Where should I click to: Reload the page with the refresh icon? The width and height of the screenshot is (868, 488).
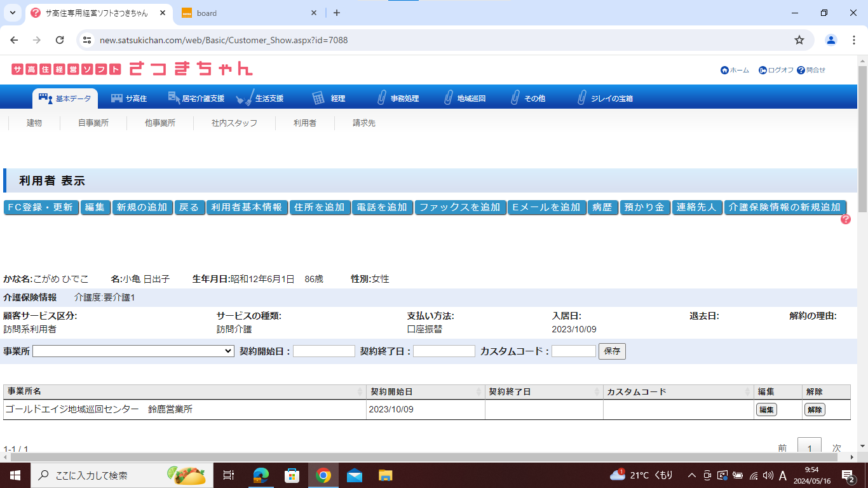60,40
